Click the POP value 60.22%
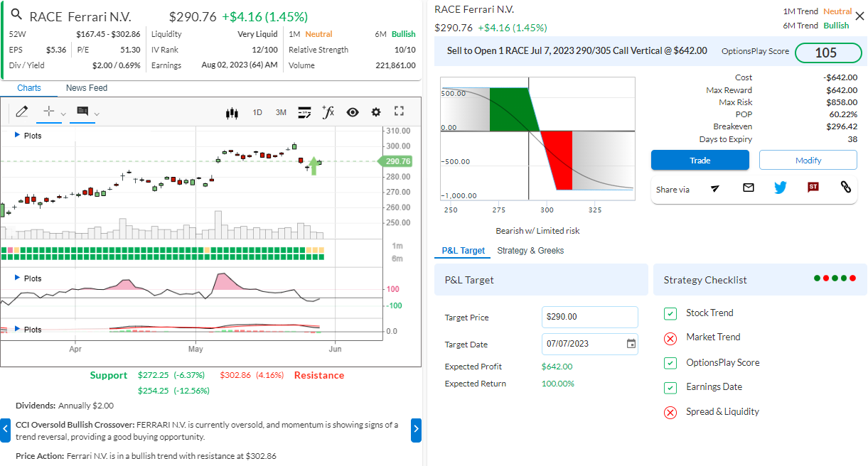This screenshot has height=466, width=868. [843, 114]
